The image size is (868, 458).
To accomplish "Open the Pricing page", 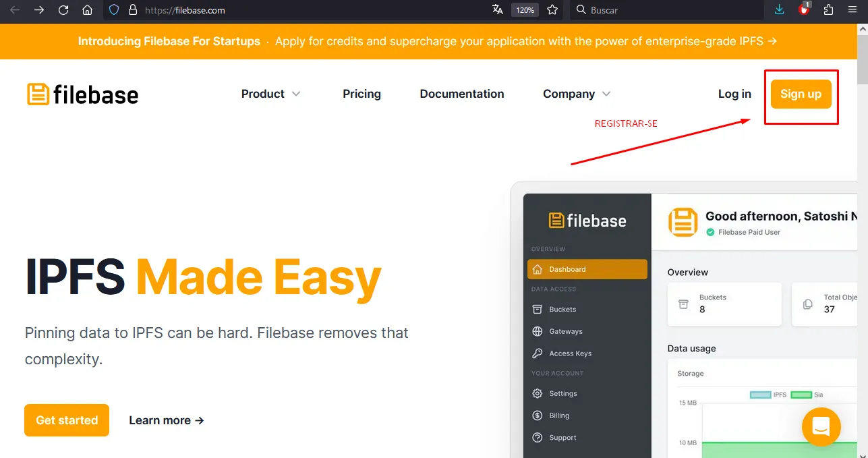I will click(361, 94).
